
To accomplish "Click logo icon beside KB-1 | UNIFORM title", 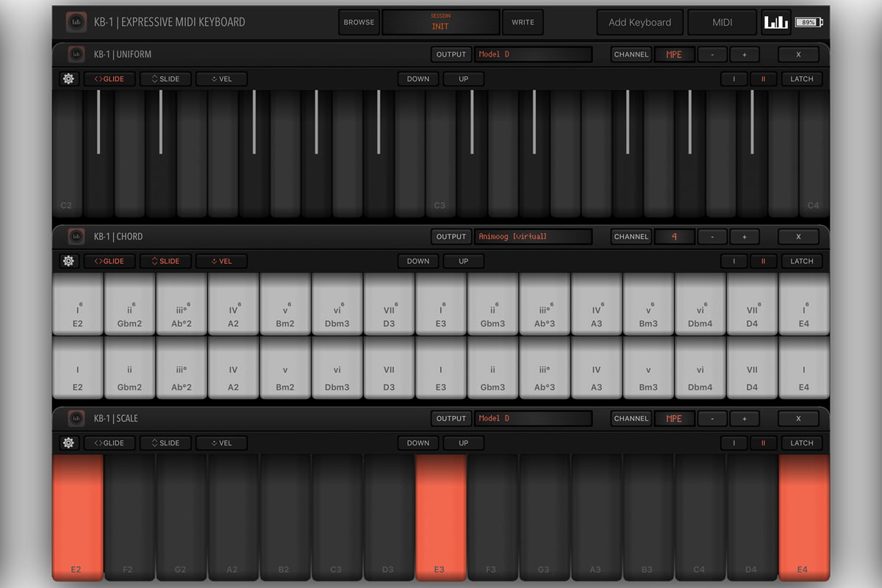I will (76, 54).
